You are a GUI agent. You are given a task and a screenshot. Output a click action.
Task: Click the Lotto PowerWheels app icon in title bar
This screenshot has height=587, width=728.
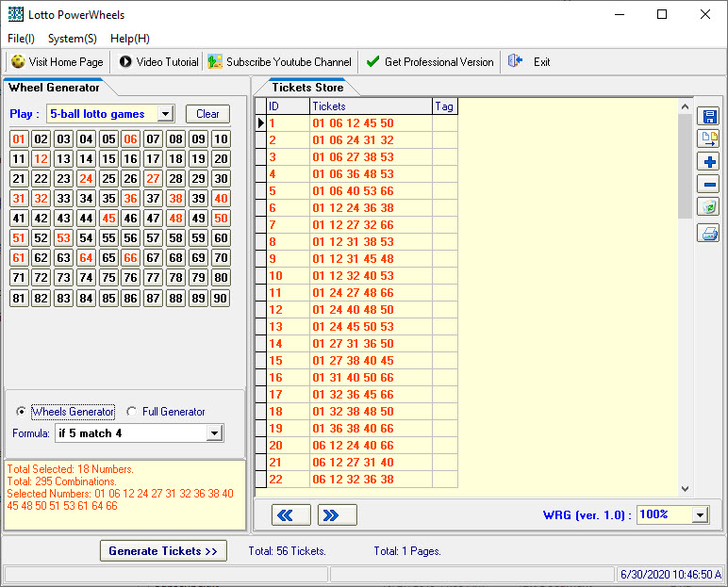(x=16, y=14)
